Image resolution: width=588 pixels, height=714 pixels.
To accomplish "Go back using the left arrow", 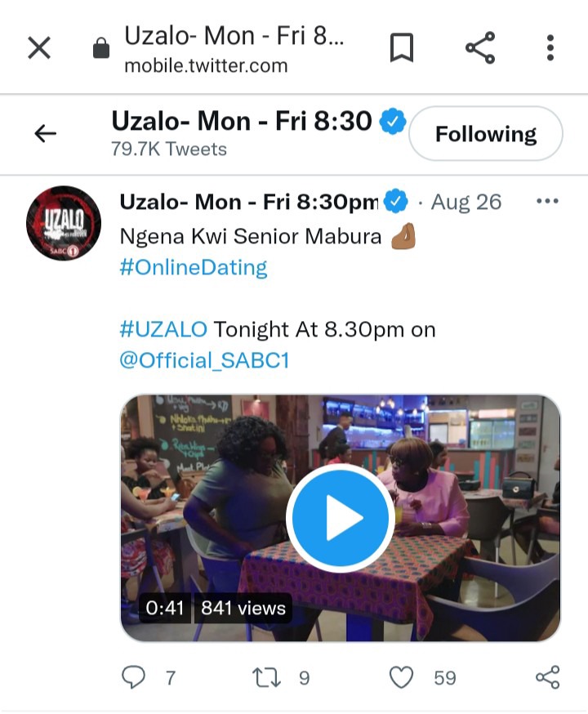I will click(x=46, y=133).
